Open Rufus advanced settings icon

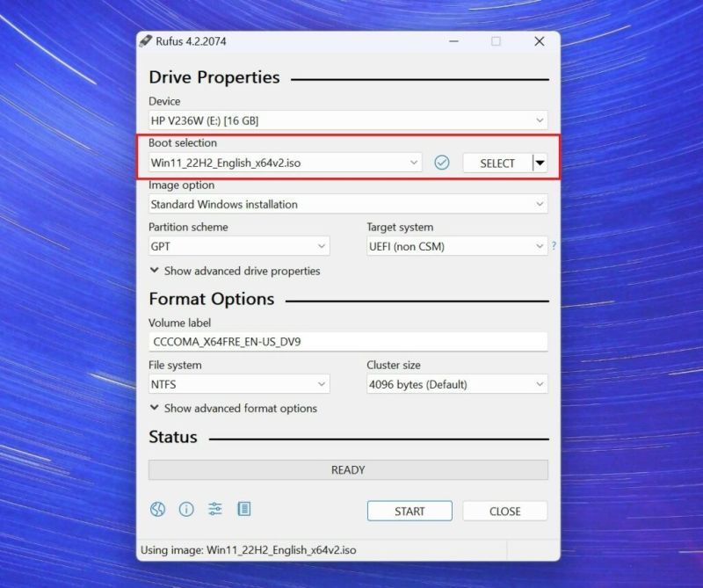[x=214, y=509]
